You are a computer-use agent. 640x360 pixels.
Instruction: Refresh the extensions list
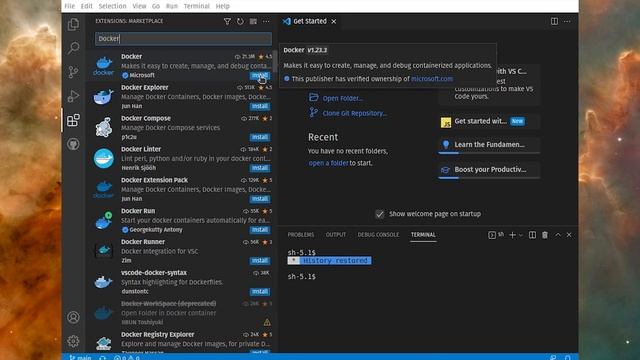240,21
